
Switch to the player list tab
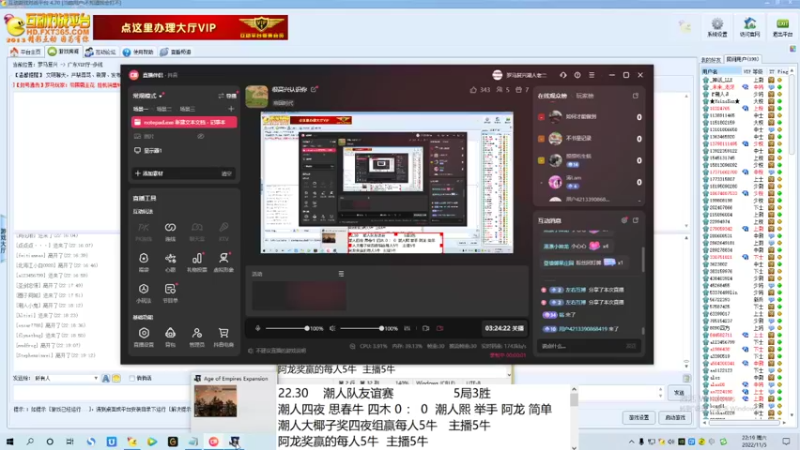585,96
